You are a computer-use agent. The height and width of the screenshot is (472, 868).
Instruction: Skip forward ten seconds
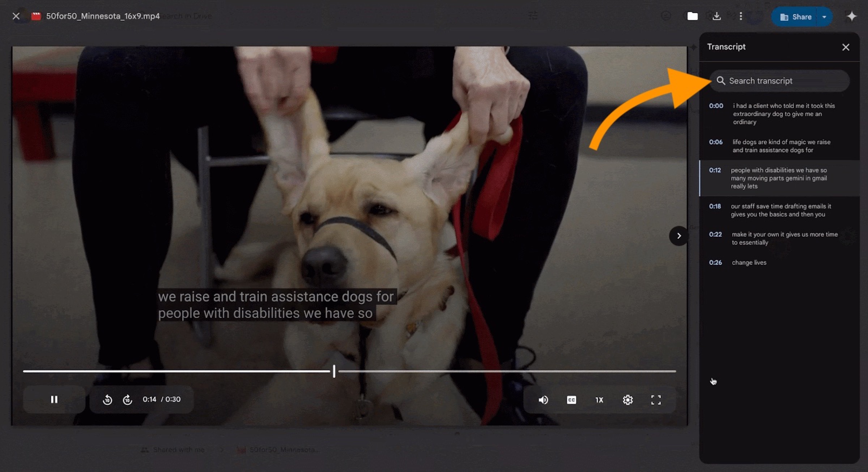pos(127,400)
